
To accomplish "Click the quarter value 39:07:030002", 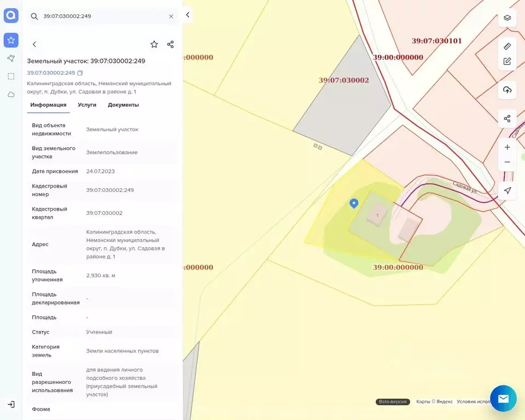I will pos(104,213).
